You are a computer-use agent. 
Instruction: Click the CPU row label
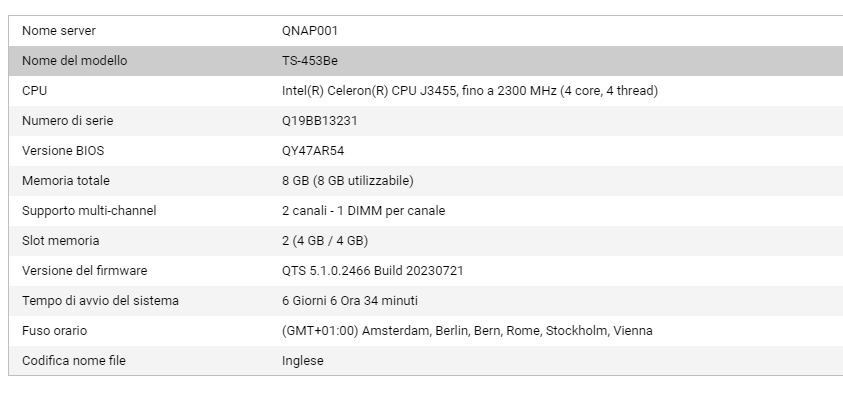tap(35, 91)
